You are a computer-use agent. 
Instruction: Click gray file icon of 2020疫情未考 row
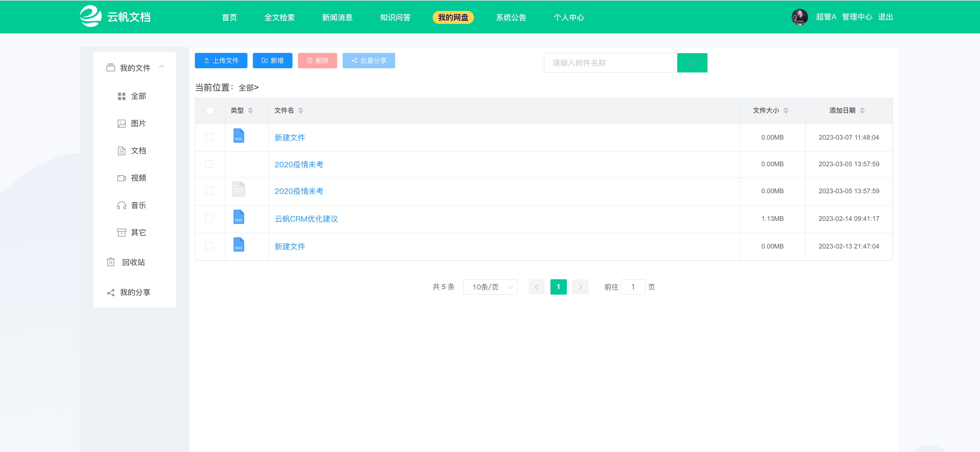[x=239, y=189]
